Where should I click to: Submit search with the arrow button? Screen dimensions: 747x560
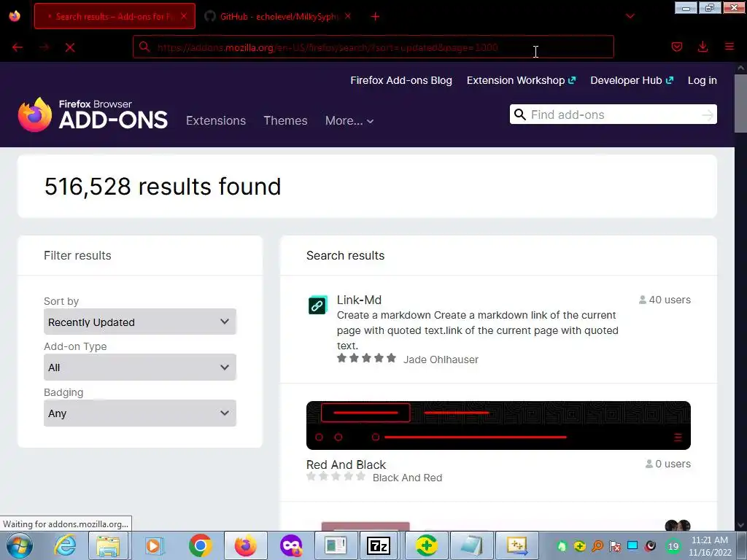tap(708, 114)
